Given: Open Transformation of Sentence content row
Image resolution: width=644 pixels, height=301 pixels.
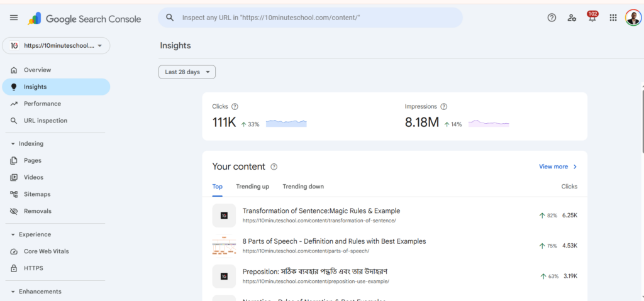Looking at the screenshot, I should click(x=395, y=215).
